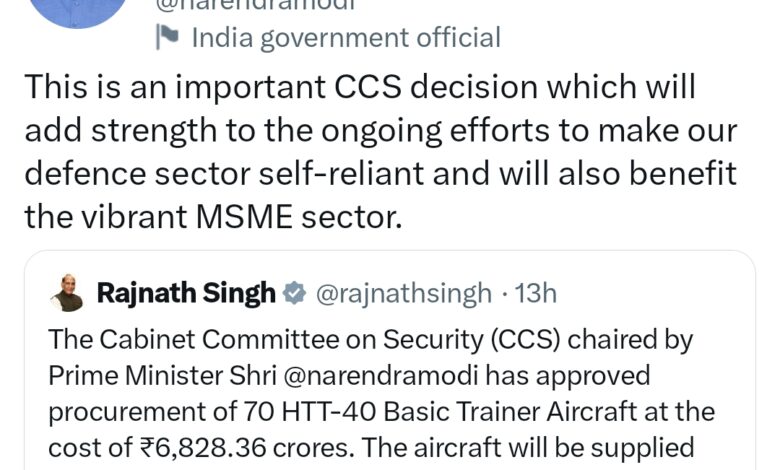Click the blue profile avatar at top
This screenshot has width=780, height=470.
click(78, 10)
